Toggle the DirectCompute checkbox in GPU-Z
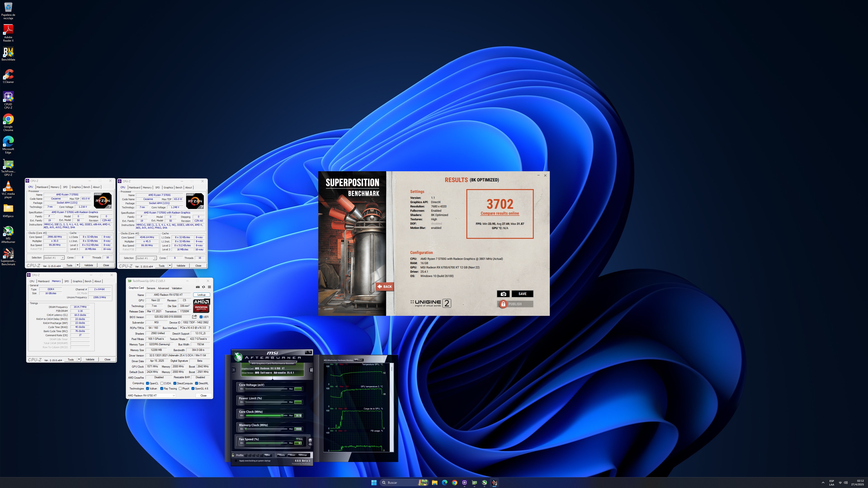The width and height of the screenshot is (868, 488). click(x=175, y=383)
